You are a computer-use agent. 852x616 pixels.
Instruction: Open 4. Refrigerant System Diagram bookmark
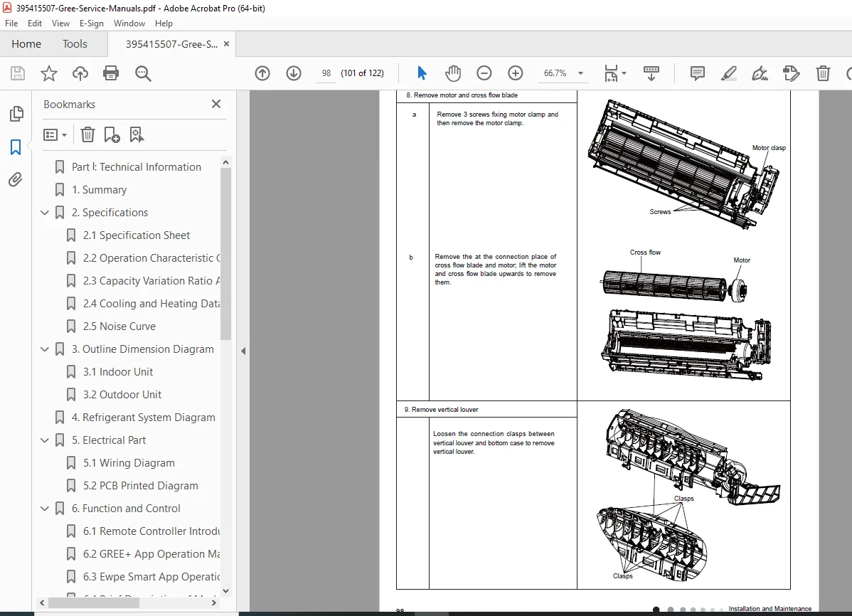pyautogui.click(x=144, y=418)
